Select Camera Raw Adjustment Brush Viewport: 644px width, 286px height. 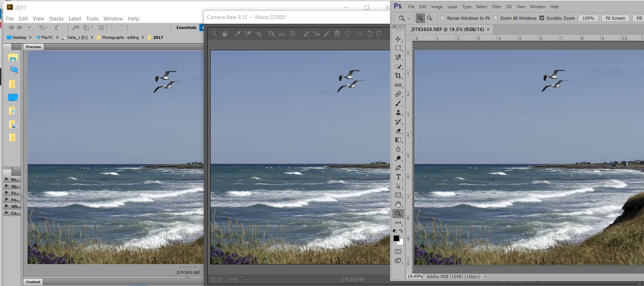(327, 34)
